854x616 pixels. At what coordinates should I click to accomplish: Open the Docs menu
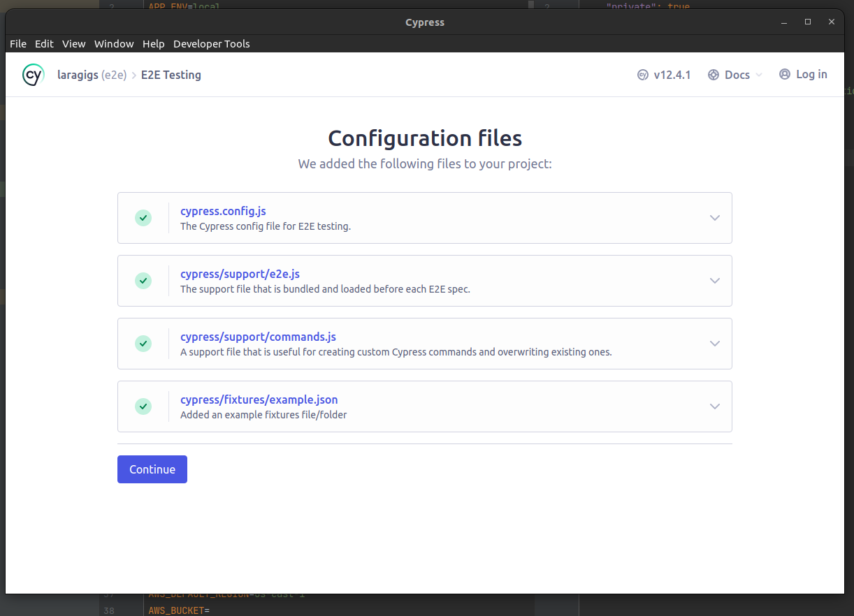pos(735,75)
